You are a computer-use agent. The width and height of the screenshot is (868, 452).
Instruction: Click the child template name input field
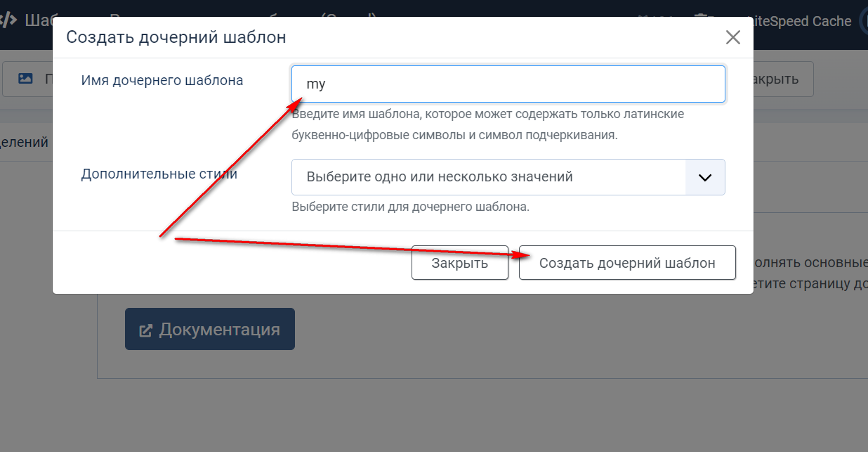click(x=508, y=84)
